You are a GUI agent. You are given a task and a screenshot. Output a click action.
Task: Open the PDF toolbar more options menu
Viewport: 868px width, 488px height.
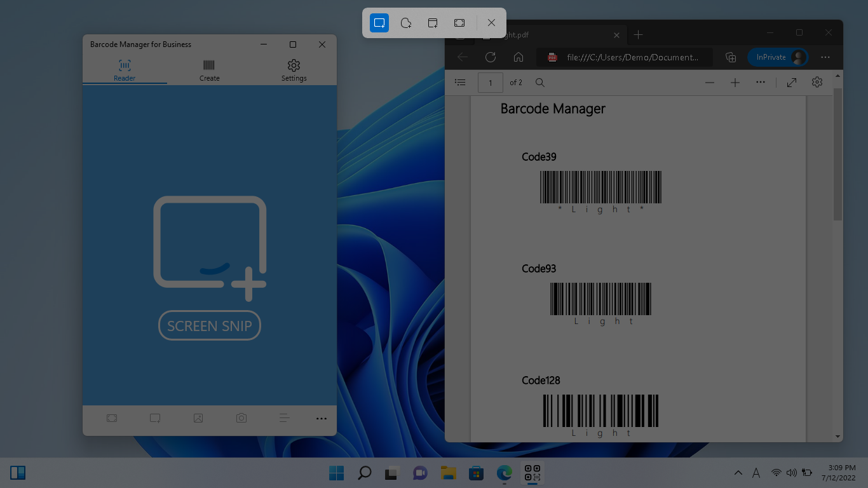coord(760,83)
